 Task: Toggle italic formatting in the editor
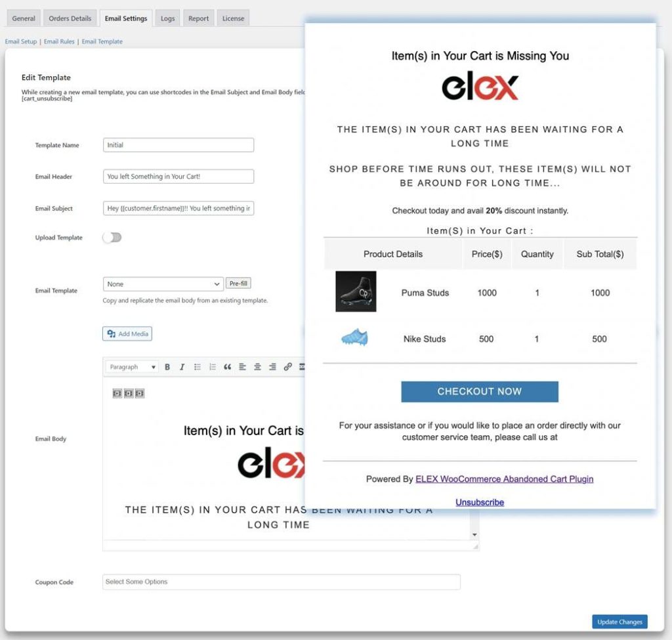point(182,367)
